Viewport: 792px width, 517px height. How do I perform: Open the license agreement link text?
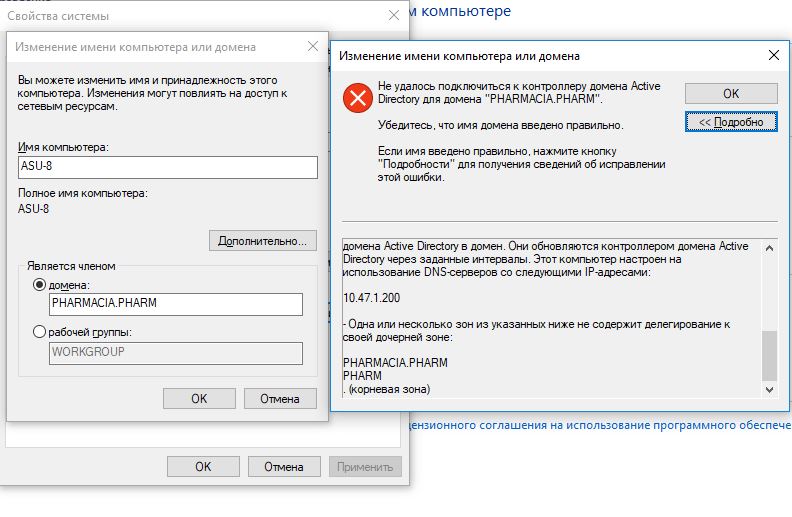click(x=600, y=425)
